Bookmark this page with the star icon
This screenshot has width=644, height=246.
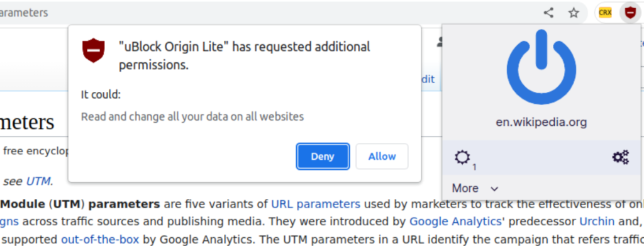[x=574, y=13]
